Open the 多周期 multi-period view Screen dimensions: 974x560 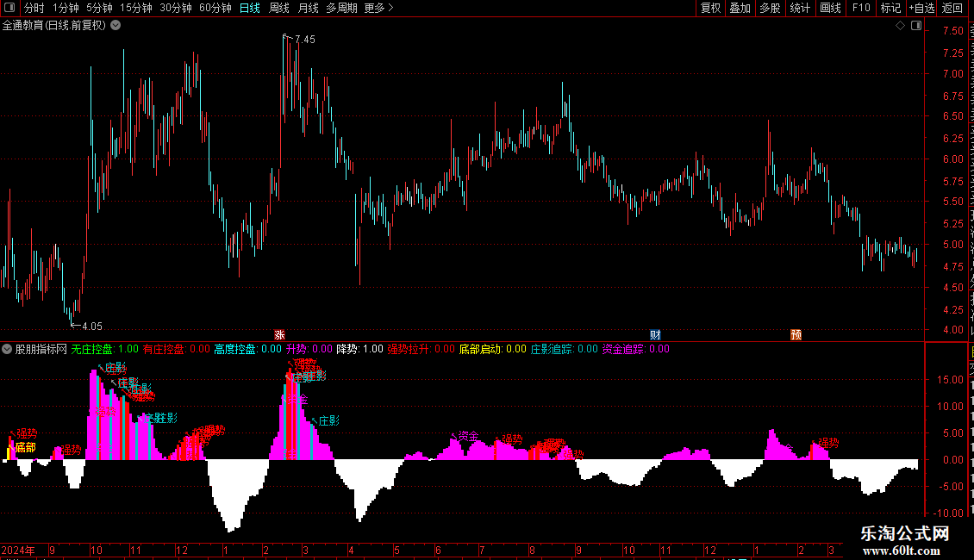pyautogui.click(x=341, y=8)
